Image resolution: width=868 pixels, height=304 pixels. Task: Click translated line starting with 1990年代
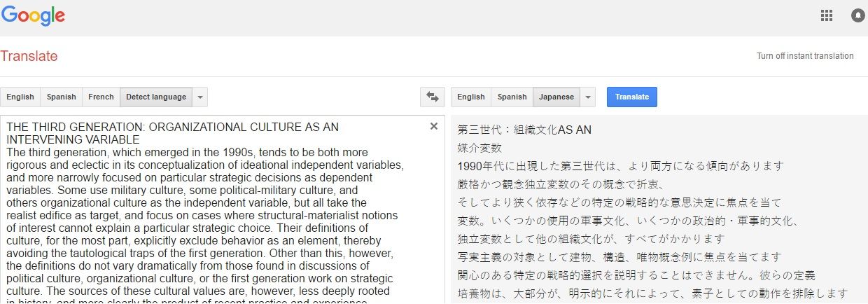click(620, 167)
